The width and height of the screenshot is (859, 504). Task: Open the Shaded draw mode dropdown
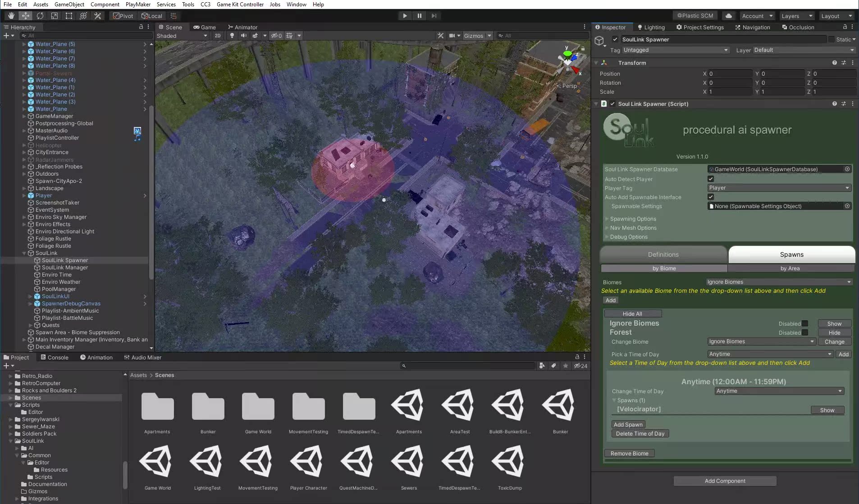click(x=182, y=36)
